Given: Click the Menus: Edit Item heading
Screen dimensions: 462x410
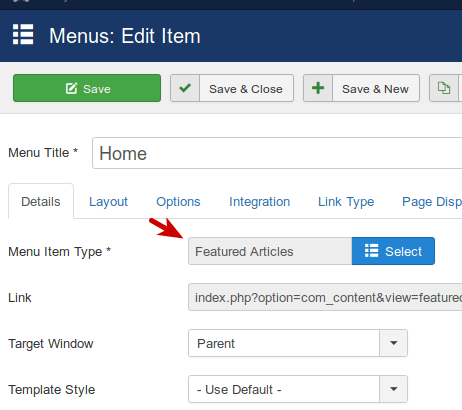Looking at the screenshot, I should (125, 36).
